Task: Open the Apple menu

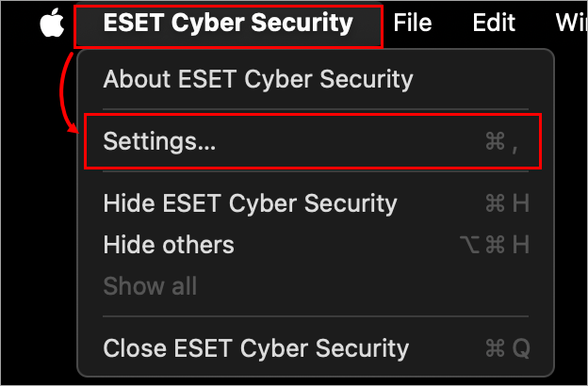Action: 52,24
